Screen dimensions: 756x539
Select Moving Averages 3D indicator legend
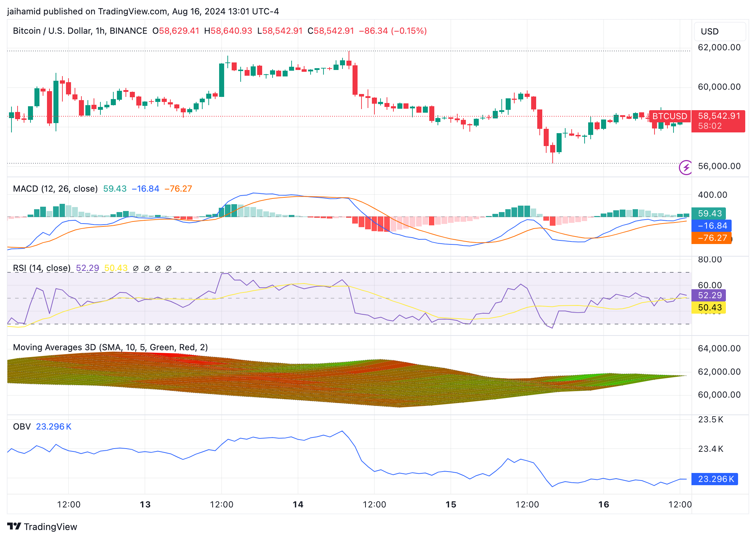point(110,347)
